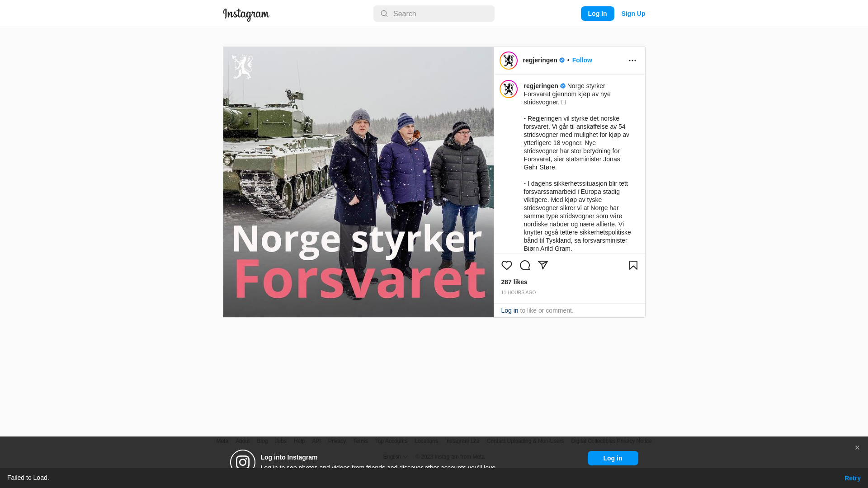Click the Log in button in bottom banner
868x488 pixels.
(613, 458)
